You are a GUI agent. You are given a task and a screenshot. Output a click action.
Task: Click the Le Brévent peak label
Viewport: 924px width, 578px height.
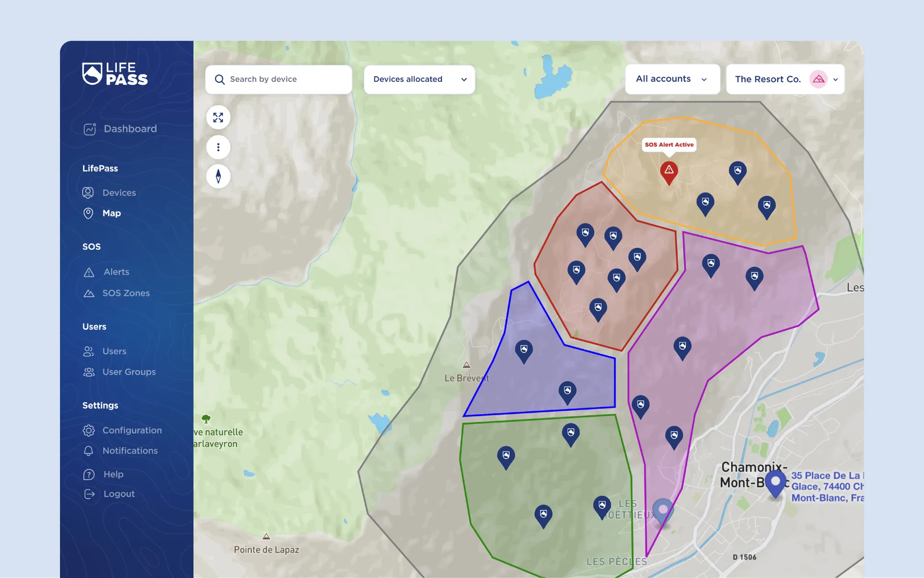click(x=466, y=378)
